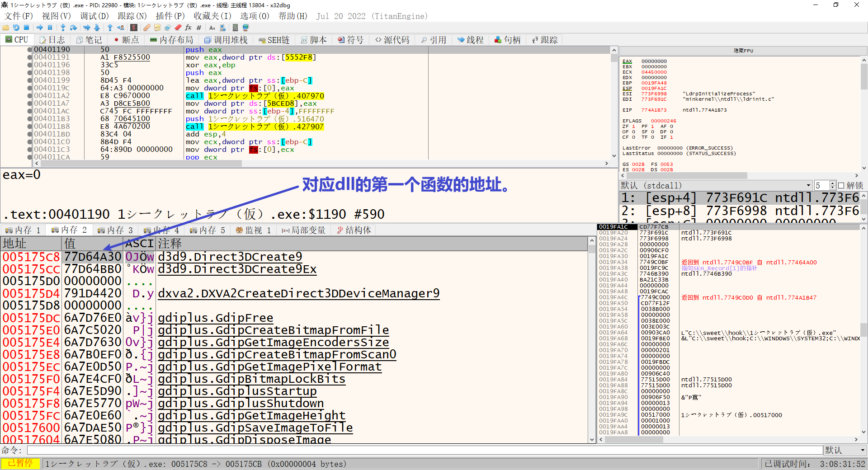868x470 pixels.
Task: Open the calculator icon in toolbar
Action: point(235,28)
